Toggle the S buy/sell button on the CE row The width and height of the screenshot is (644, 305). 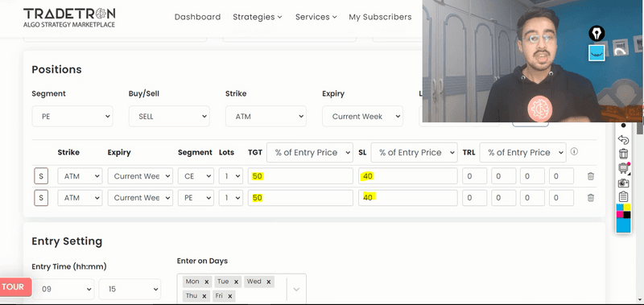(41, 176)
